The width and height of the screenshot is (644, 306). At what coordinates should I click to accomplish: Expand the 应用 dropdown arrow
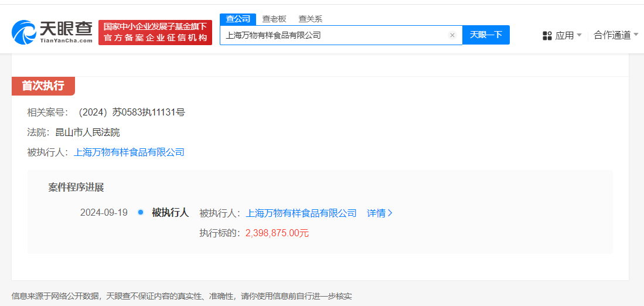pyautogui.click(x=579, y=35)
